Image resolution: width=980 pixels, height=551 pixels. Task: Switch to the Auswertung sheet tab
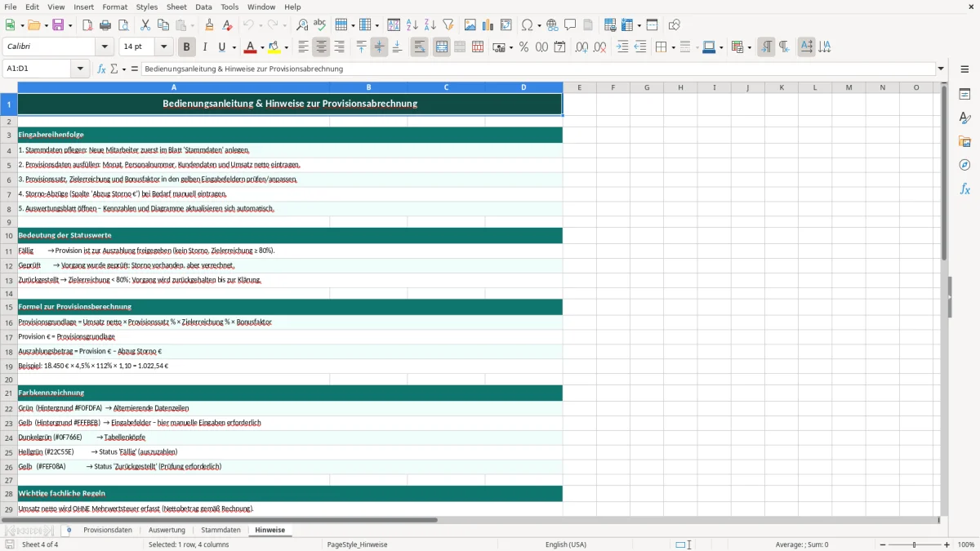pos(167,530)
